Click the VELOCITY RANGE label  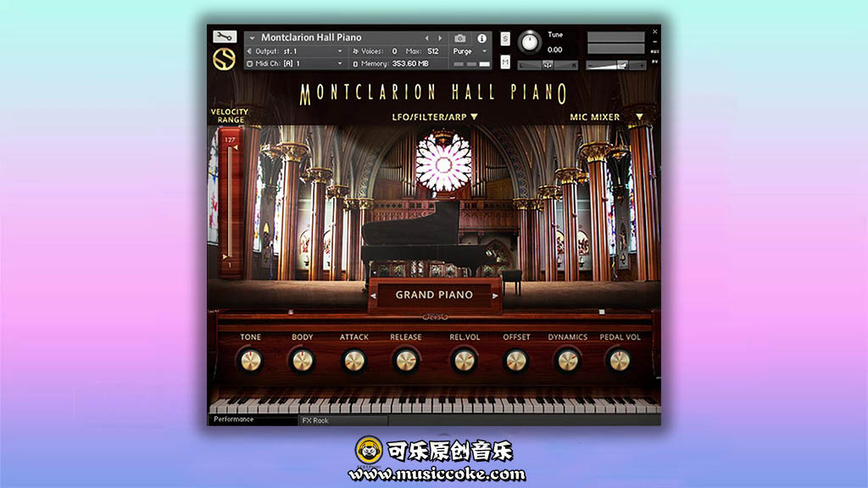click(x=230, y=115)
